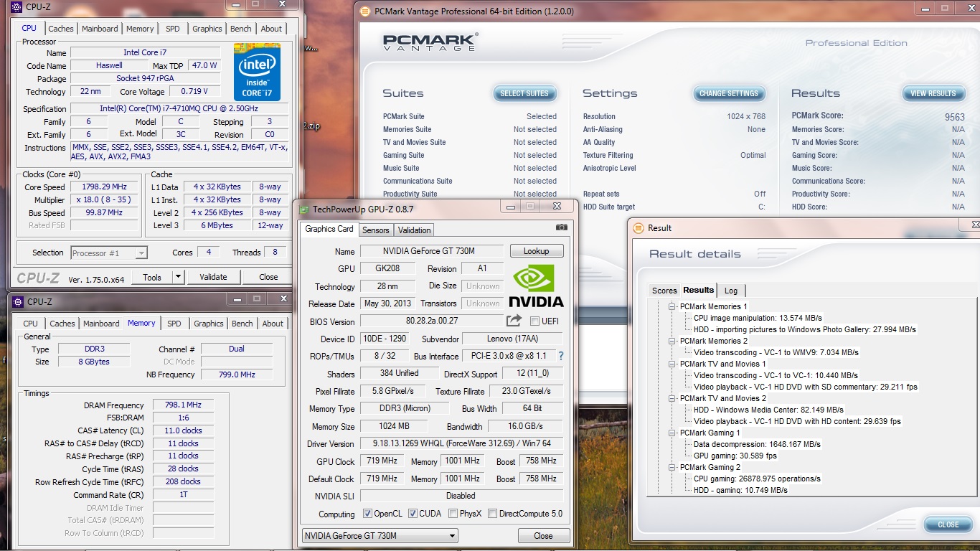Open Mainboard tab in CPU-Z processor window
The image size is (980, 551).
click(x=100, y=29)
